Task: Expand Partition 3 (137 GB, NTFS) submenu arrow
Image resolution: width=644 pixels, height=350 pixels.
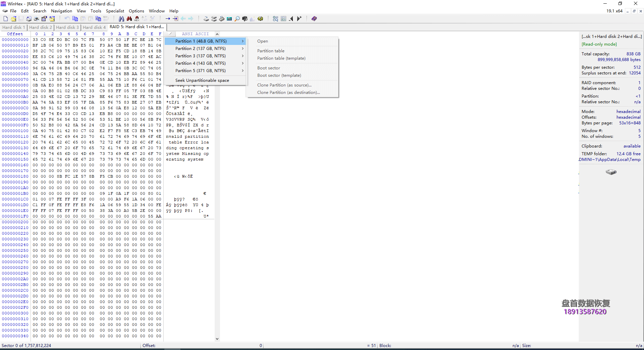Action: pos(243,56)
